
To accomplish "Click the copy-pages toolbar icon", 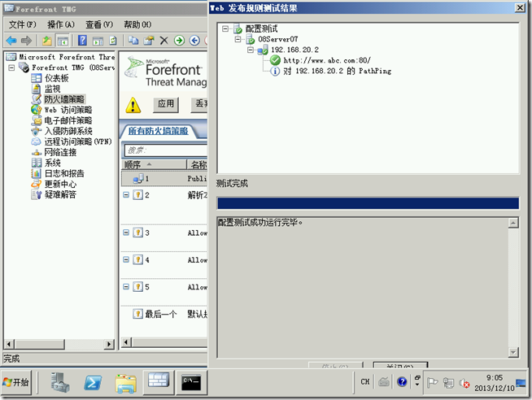I will point(133,41).
